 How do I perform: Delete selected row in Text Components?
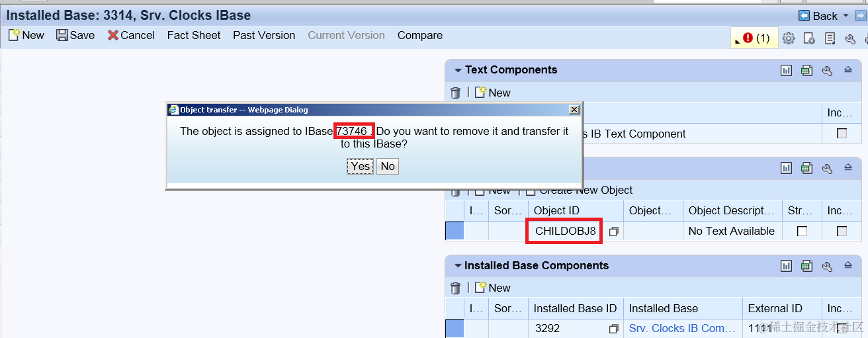pos(455,93)
